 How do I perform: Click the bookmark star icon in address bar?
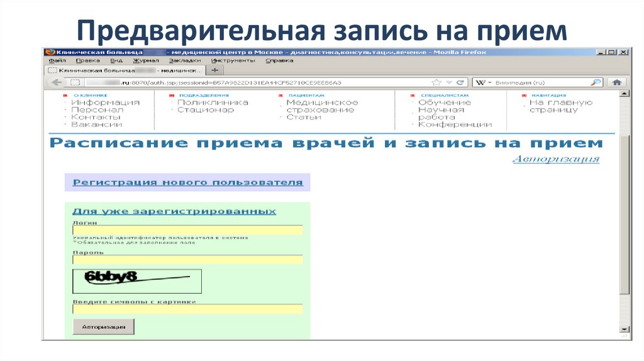click(x=436, y=82)
